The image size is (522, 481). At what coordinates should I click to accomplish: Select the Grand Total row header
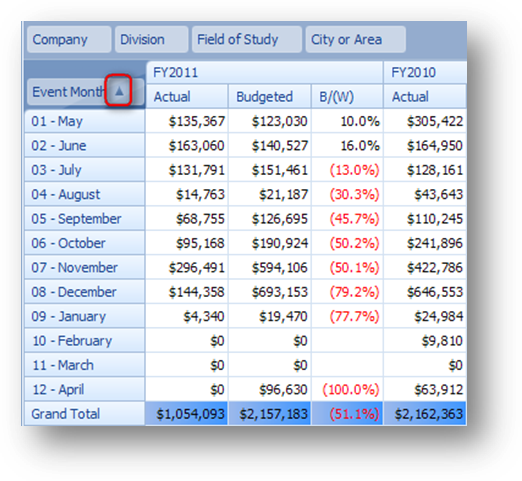[x=85, y=414]
